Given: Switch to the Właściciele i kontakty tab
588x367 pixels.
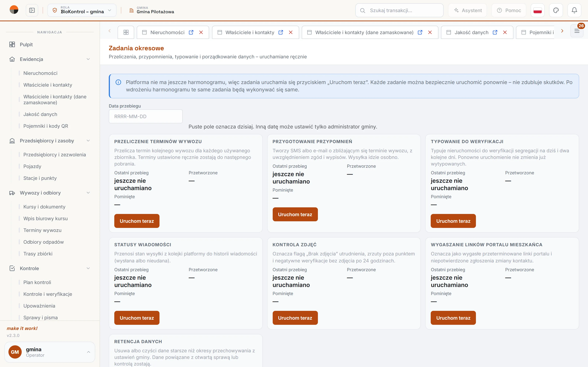Looking at the screenshot, I should point(250,32).
